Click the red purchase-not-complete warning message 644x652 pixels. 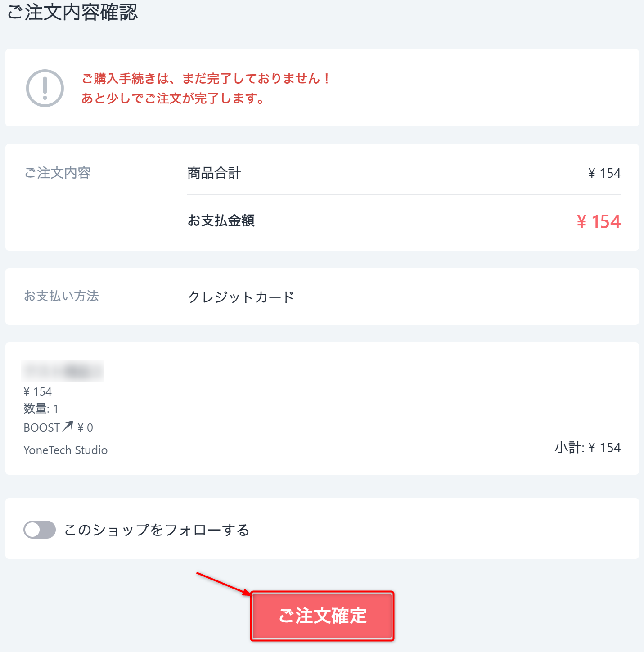(x=206, y=88)
